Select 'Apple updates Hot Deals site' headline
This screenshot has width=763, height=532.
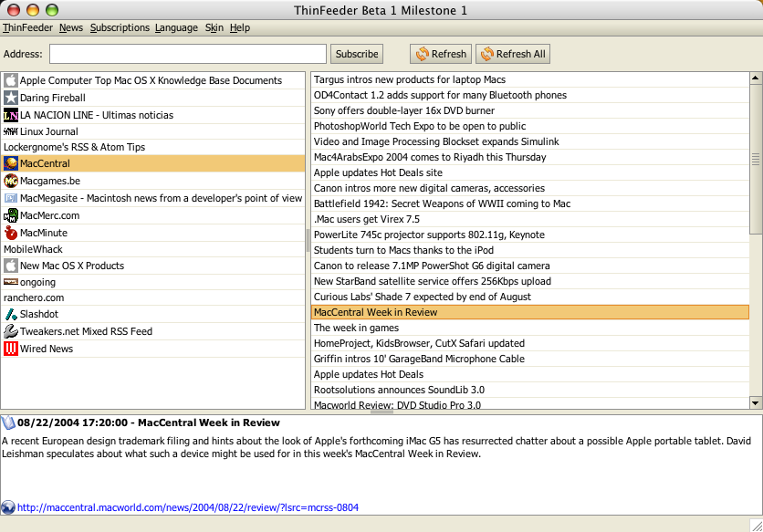point(530,172)
